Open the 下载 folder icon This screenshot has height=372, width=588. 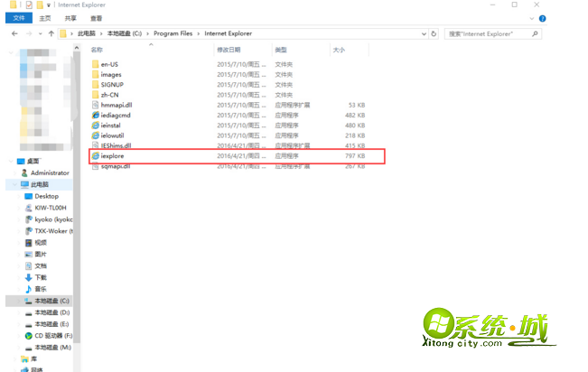pos(29,277)
